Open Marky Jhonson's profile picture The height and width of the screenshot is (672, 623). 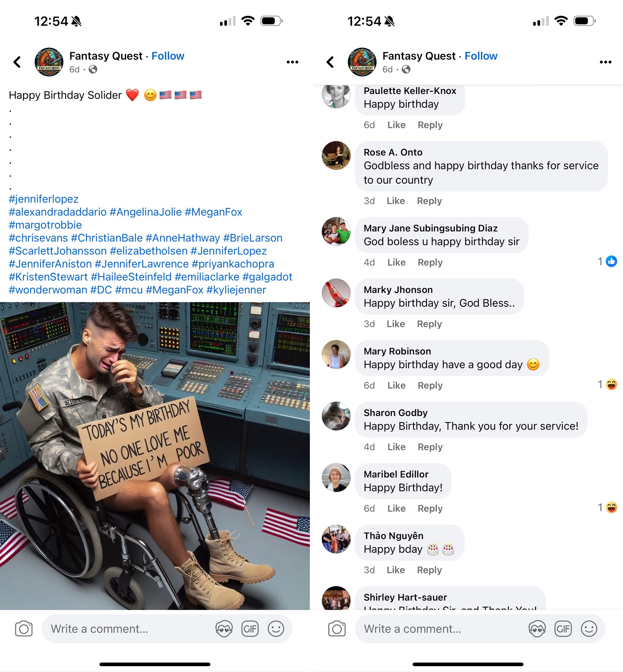click(x=336, y=293)
